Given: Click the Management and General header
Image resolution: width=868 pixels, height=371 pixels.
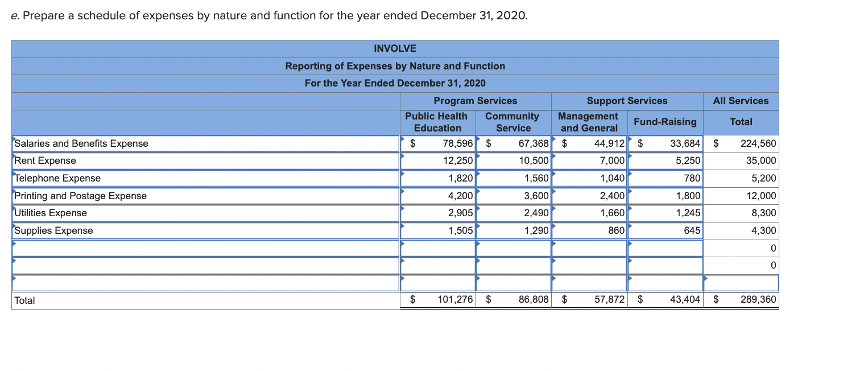Looking at the screenshot, I should pos(588,122).
